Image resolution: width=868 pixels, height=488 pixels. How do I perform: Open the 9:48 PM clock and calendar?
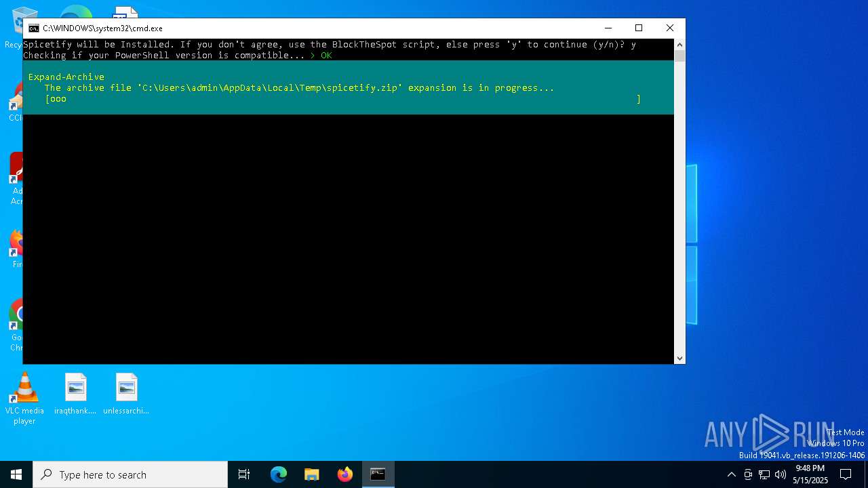[x=810, y=474]
